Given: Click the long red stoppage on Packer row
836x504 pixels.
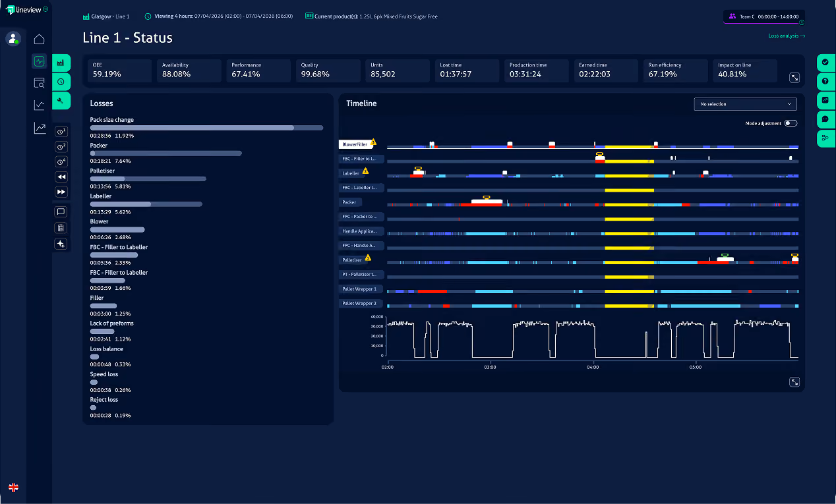Looking at the screenshot, I should (481, 205).
